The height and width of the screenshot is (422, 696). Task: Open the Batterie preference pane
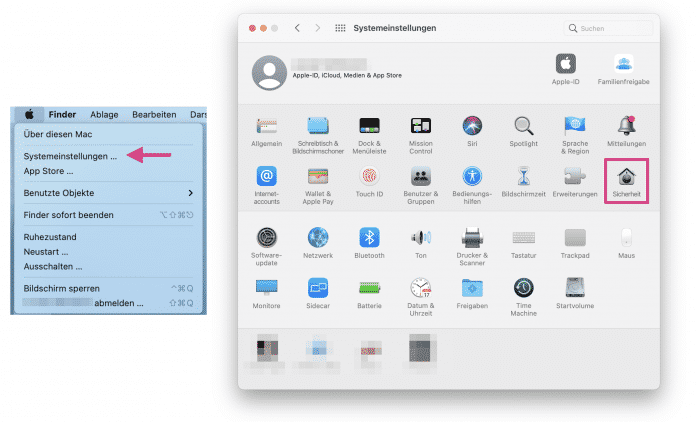click(369, 288)
